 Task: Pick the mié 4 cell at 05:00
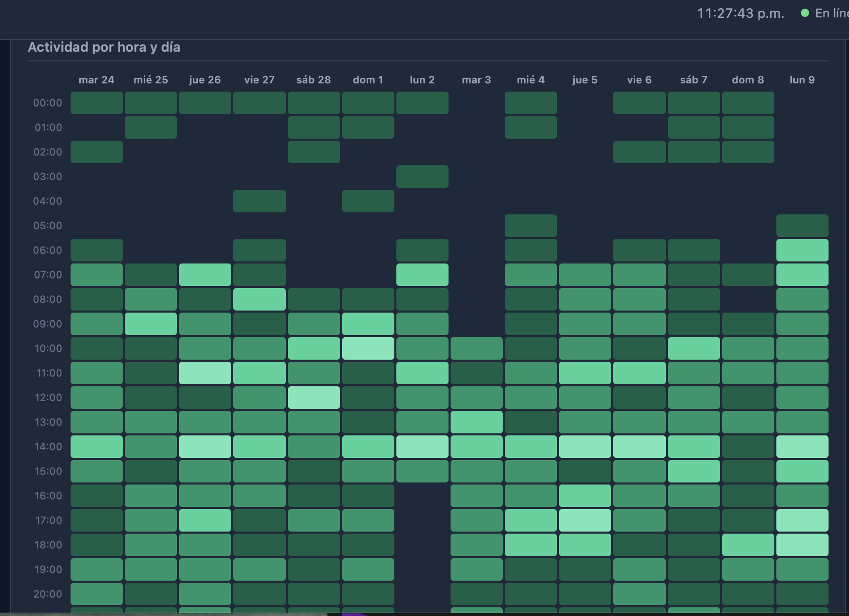click(x=530, y=226)
